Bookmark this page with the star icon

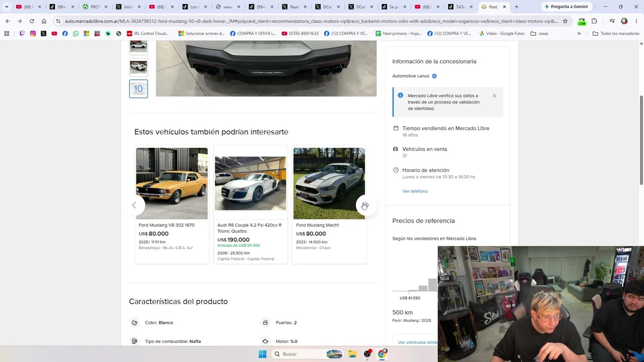pyautogui.click(x=565, y=21)
